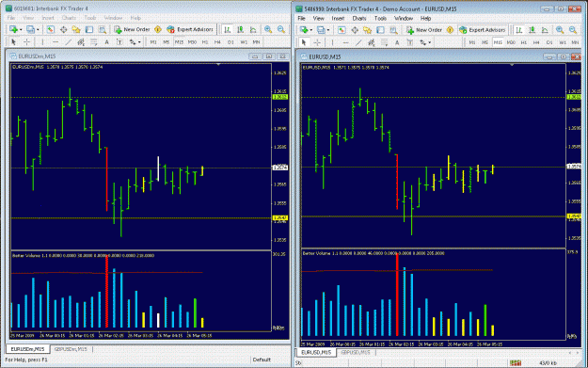Toggle Expert Advisors in left window
The image size is (588, 368).
point(190,29)
